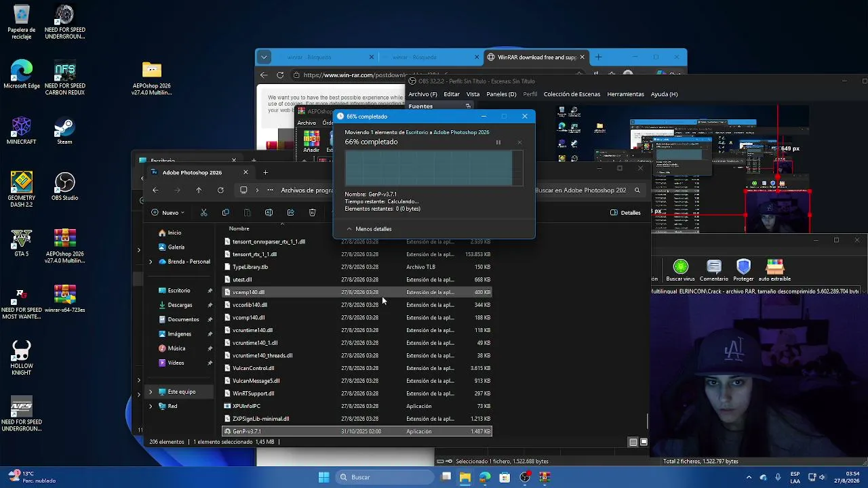The image size is (868, 488).
Task: Add a new tab in File Explorer
Action: point(265,173)
